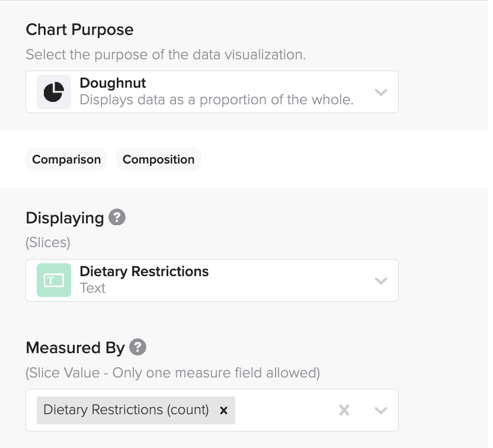Click the Chart Purpose heading
This screenshot has width=493, height=448.
click(79, 29)
